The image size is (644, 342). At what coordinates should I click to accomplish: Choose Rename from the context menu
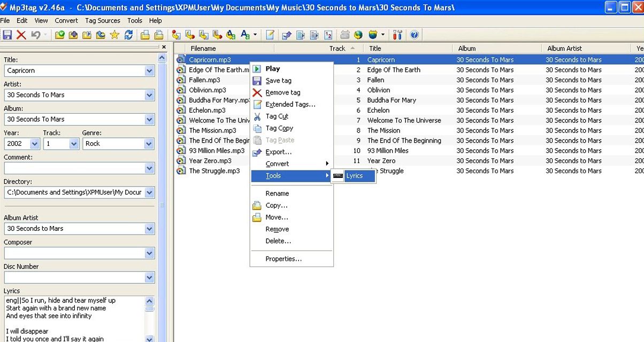[292, 193]
